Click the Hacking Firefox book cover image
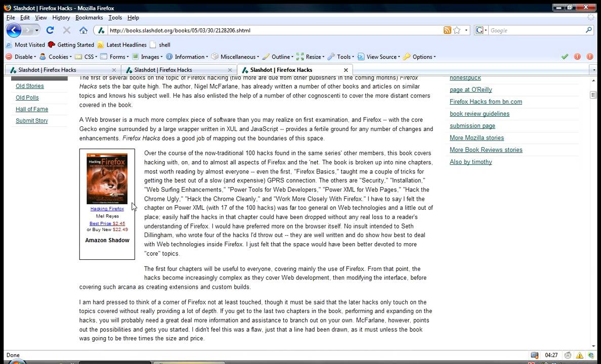Viewport: 601px width, 364px height. (x=107, y=178)
